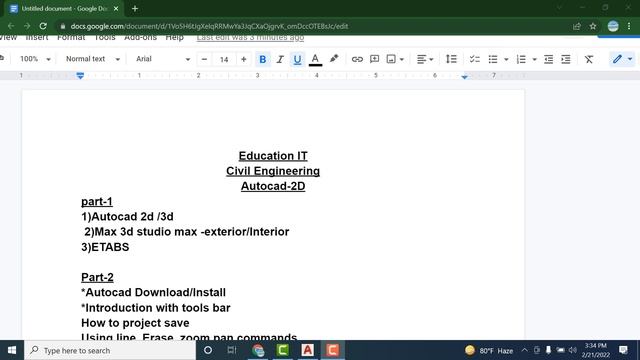640x360 pixels.
Task: Apply bulleted list icon
Action: tap(493, 59)
